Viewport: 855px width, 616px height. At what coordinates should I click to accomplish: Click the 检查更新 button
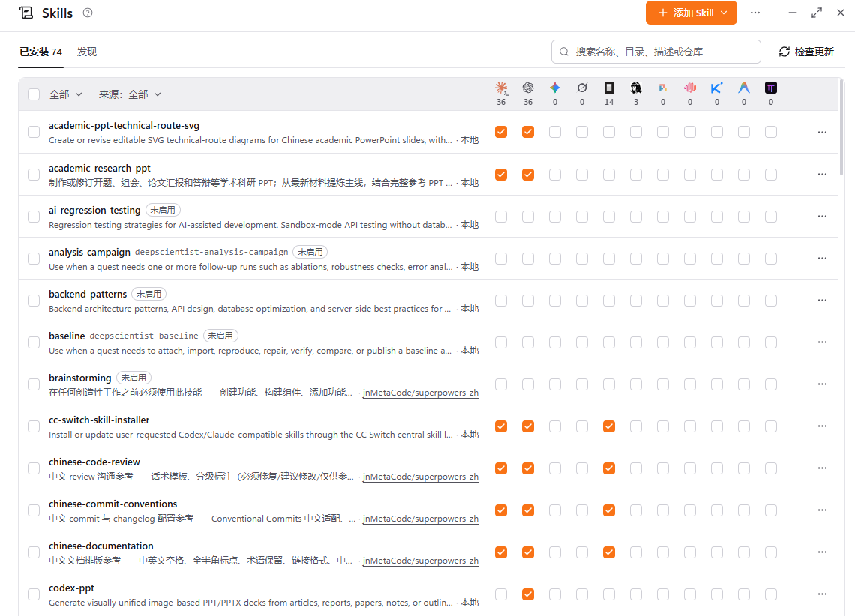[x=806, y=52]
